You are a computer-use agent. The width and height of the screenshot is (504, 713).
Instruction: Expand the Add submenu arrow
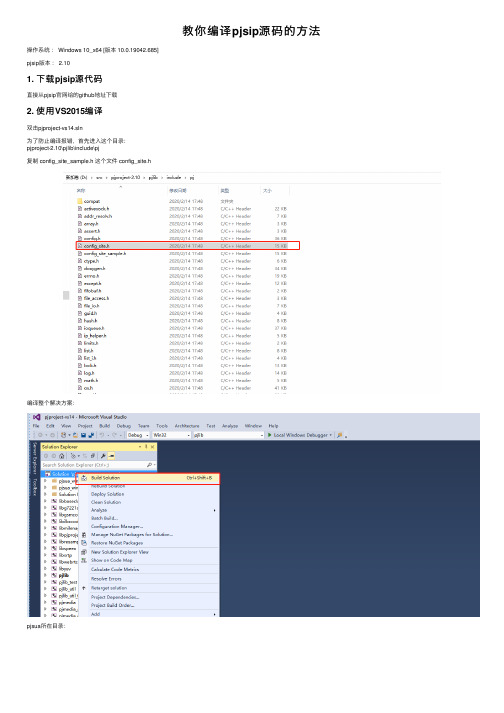pos(215,614)
